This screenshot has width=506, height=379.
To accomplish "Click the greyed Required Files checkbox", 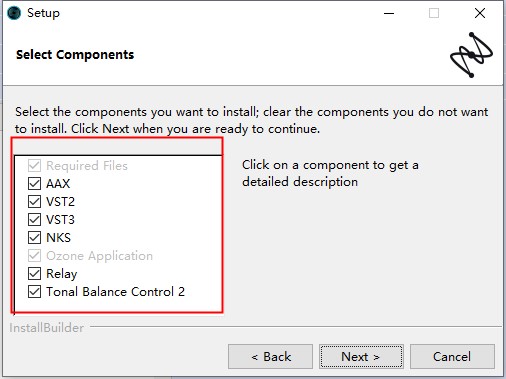I will tap(34, 166).
